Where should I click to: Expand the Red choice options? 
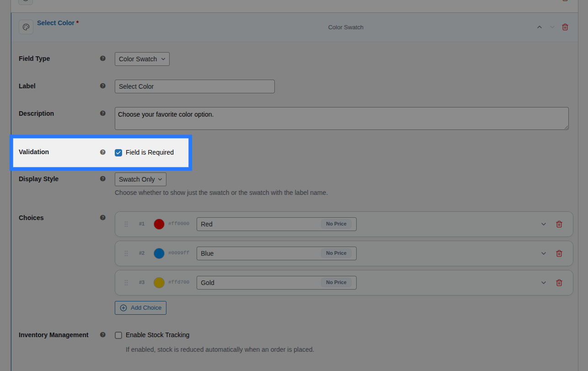pos(544,224)
